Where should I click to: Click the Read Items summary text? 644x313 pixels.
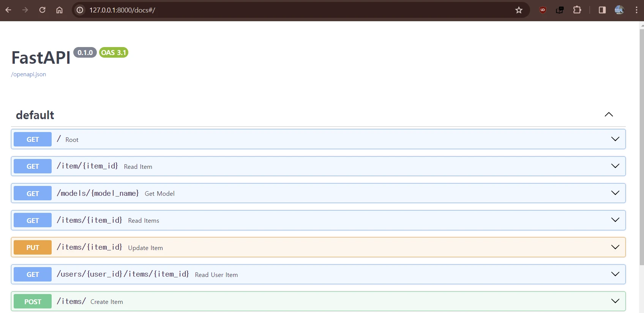(x=144, y=220)
